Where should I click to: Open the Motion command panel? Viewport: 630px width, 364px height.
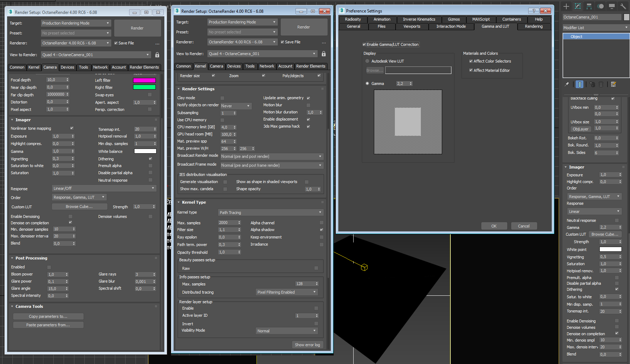click(600, 6)
